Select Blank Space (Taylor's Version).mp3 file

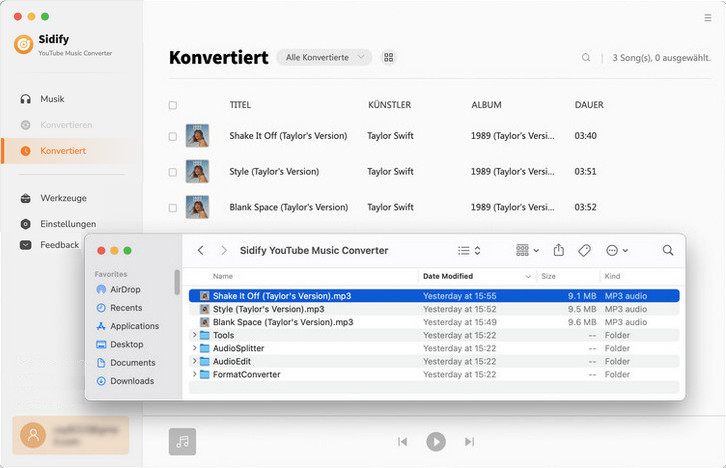pyautogui.click(x=434, y=322)
